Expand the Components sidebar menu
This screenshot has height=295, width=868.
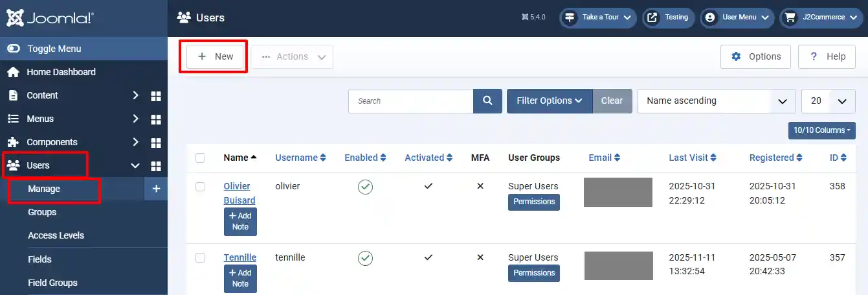tap(135, 142)
